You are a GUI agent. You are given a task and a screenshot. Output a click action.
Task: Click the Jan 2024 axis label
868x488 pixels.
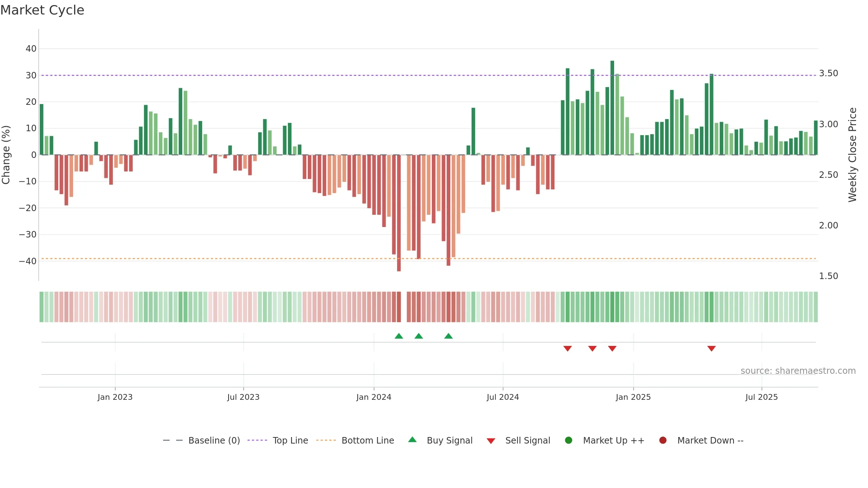click(374, 397)
